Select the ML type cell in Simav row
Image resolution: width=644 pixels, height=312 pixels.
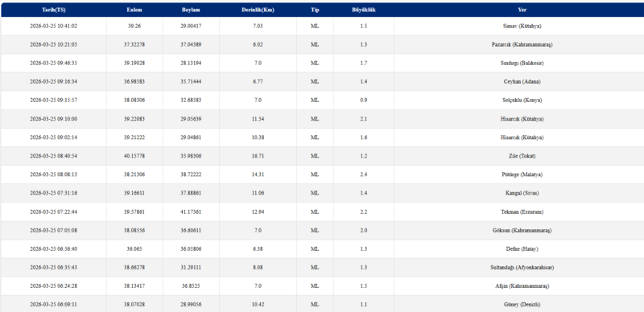(x=315, y=26)
